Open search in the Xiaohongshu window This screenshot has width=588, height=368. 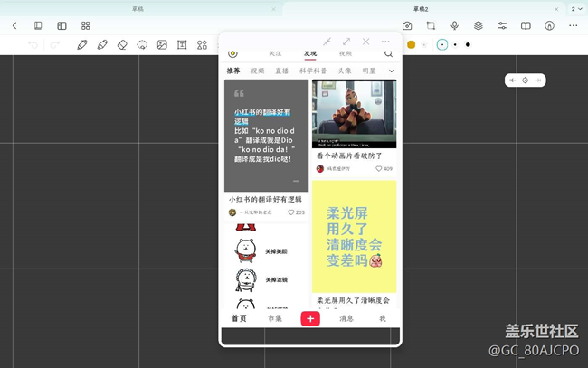(x=388, y=53)
